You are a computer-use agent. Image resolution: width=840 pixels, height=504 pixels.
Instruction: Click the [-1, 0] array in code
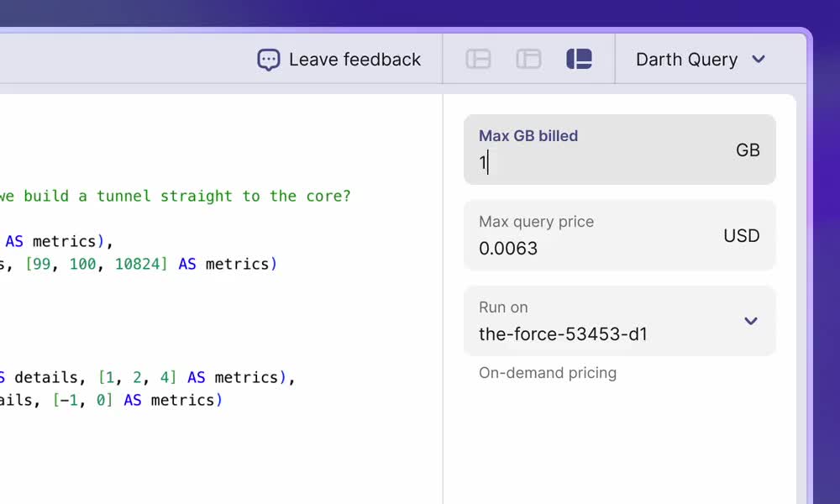82,400
